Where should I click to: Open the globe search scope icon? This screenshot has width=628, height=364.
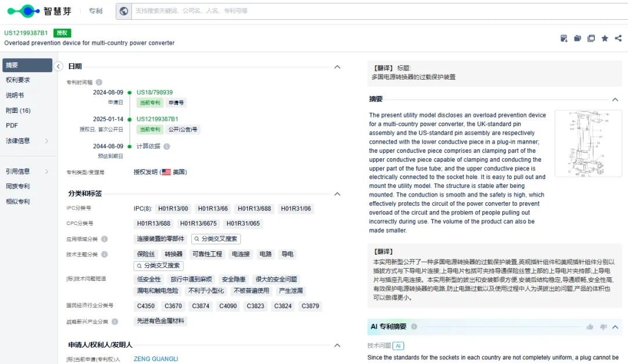pos(124,11)
